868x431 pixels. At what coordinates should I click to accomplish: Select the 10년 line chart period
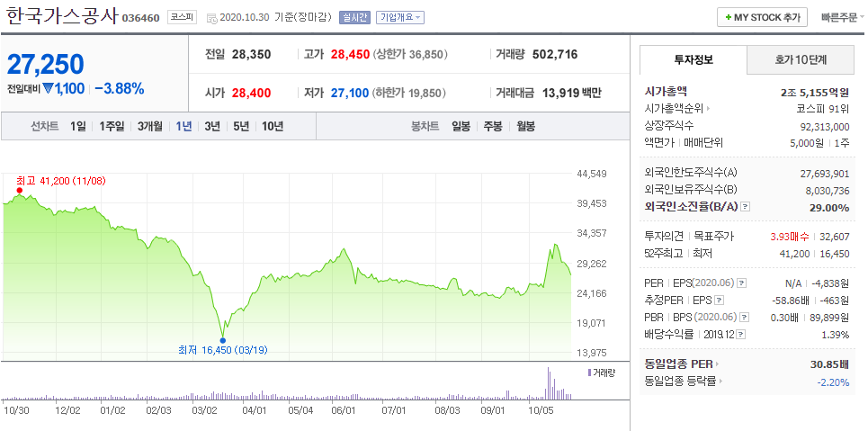click(273, 126)
